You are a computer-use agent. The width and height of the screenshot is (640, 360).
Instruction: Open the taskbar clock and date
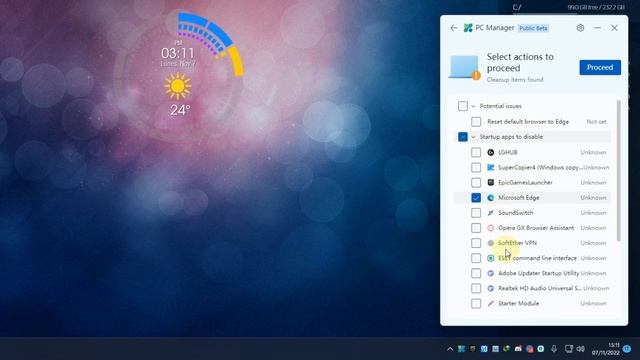coord(605,349)
